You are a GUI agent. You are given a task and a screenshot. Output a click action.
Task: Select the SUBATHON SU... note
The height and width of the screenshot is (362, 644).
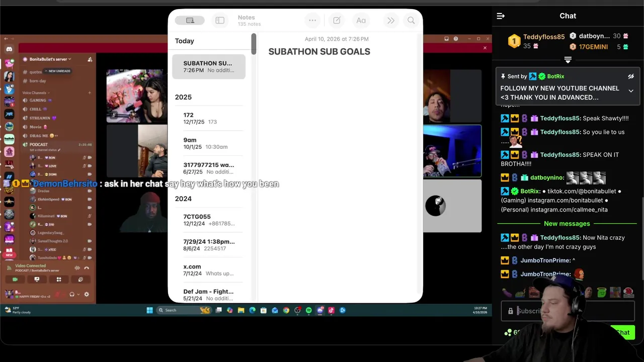coord(209,66)
